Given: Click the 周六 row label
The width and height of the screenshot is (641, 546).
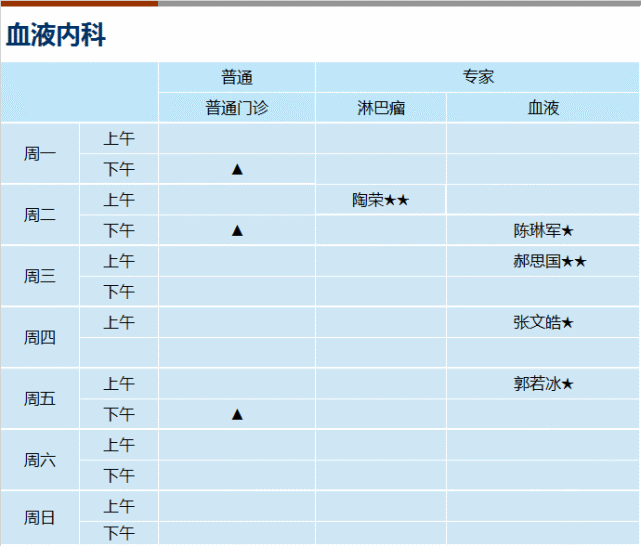Looking at the screenshot, I should coord(40,460).
